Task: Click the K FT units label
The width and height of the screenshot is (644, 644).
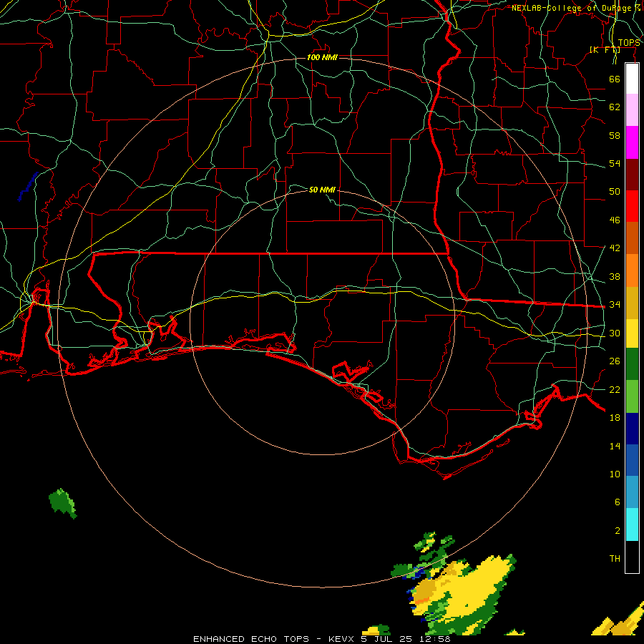Action: point(605,49)
